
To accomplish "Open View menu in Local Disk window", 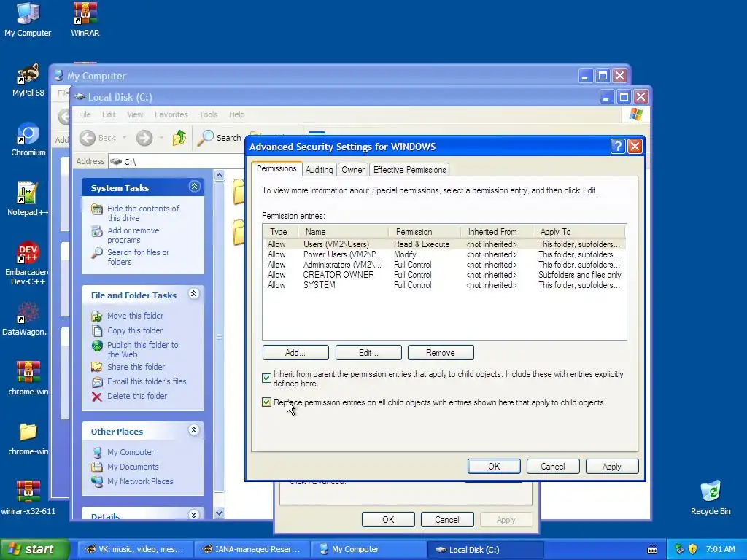I will 135,114.
